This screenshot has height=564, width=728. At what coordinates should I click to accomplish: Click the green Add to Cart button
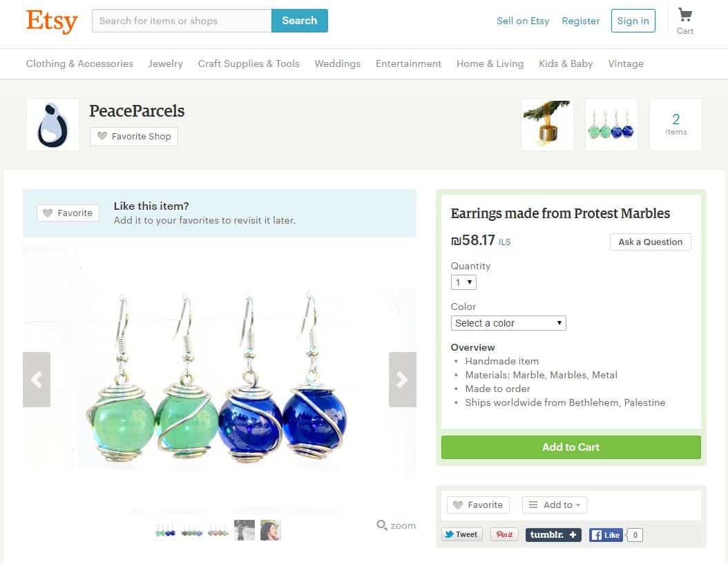pyautogui.click(x=571, y=447)
